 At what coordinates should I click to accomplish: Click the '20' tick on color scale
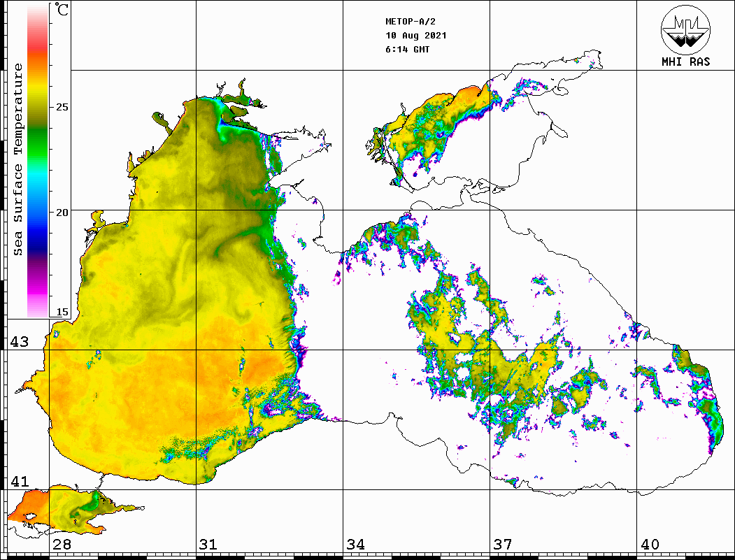[x=62, y=213]
